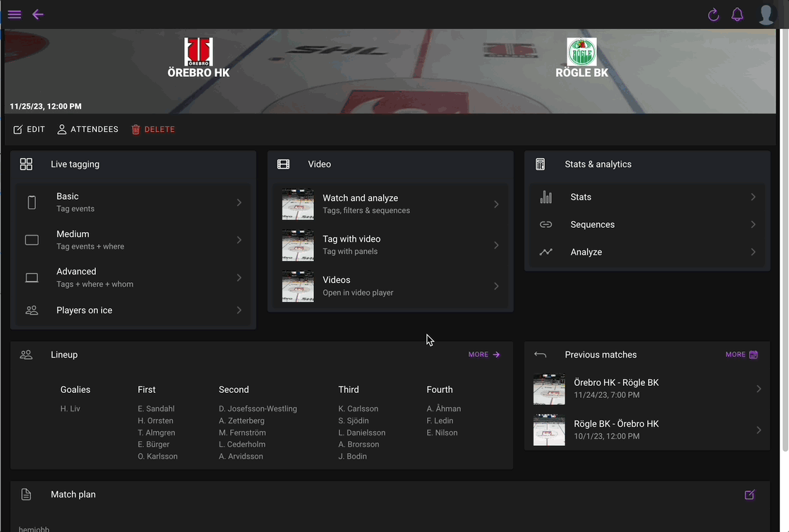Click E. Sandahl in First line
This screenshot has height=532, width=789.
click(156, 409)
